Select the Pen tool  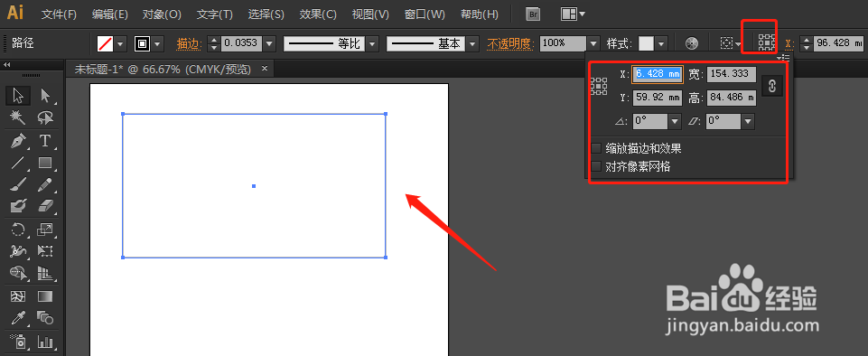18,141
